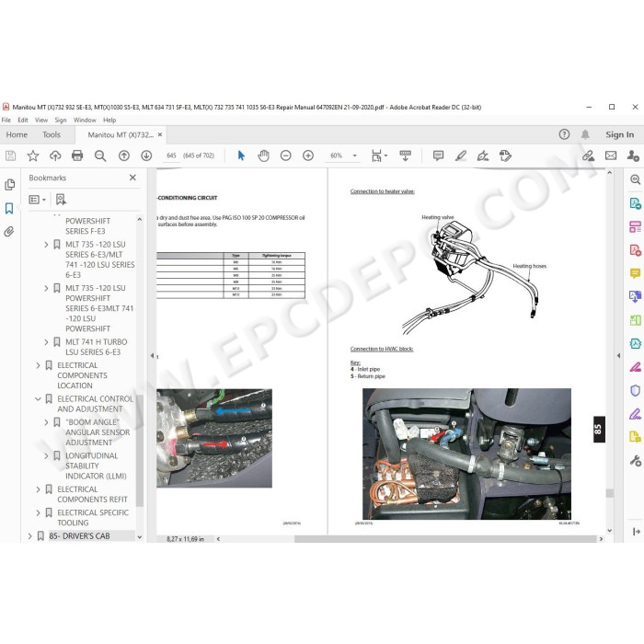The width and height of the screenshot is (644, 644).
Task: Click the page number field 645
Action: click(171, 155)
